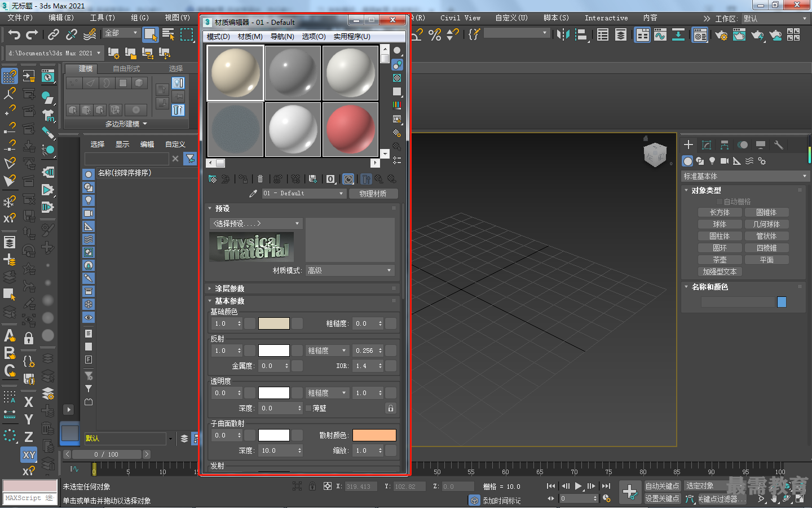Select the Cameras category icon
The height and width of the screenshot is (508, 812).
click(x=725, y=161)
